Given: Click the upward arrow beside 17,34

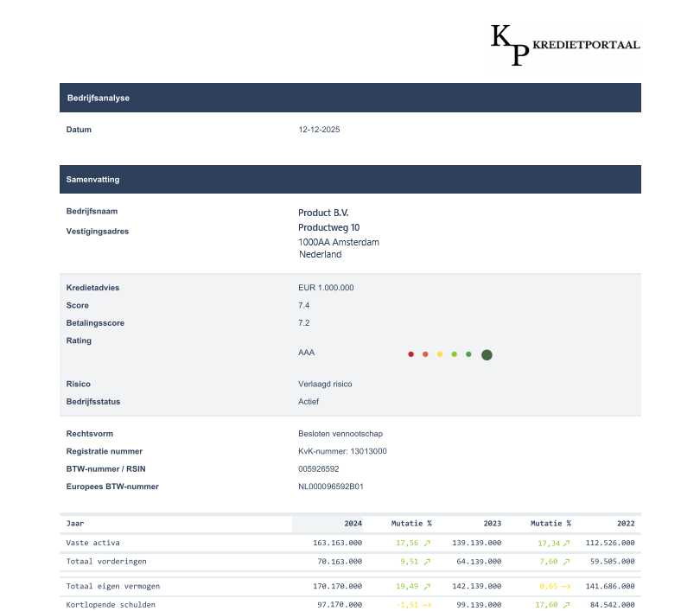Looking at the screenshot, I should (x=567, y=543).
